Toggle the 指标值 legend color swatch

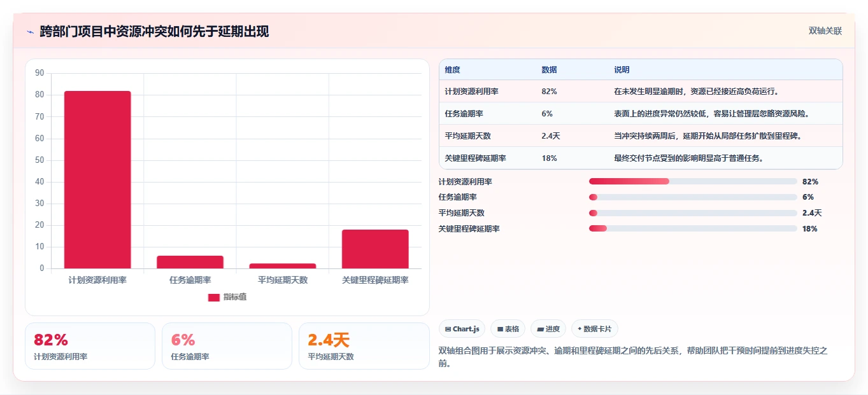(214, 297)
